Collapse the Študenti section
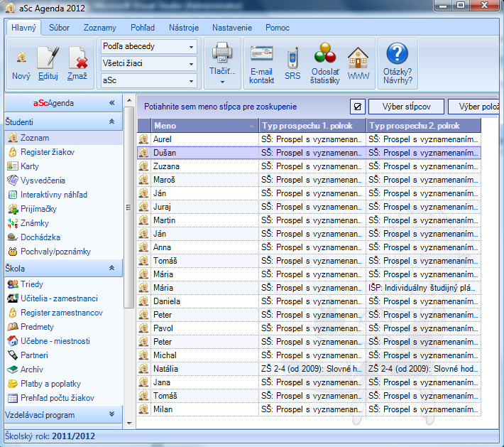 112,122
